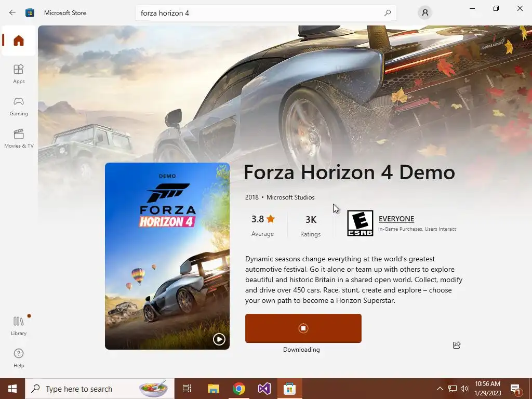Viewport: 532px width, 399px height.
Task: Open the EVERYONE rating link
Action: 396,219
